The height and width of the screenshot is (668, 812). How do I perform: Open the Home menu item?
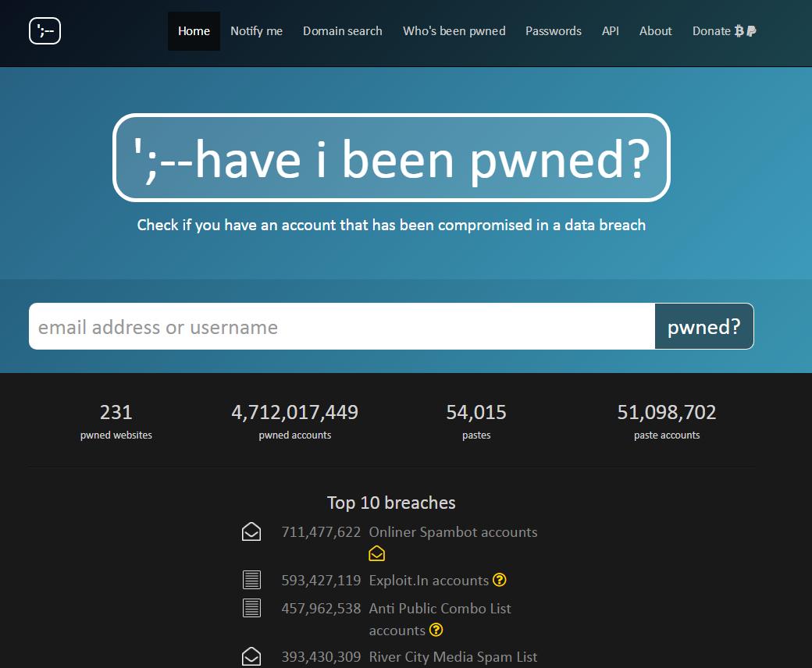click(194, 31)
